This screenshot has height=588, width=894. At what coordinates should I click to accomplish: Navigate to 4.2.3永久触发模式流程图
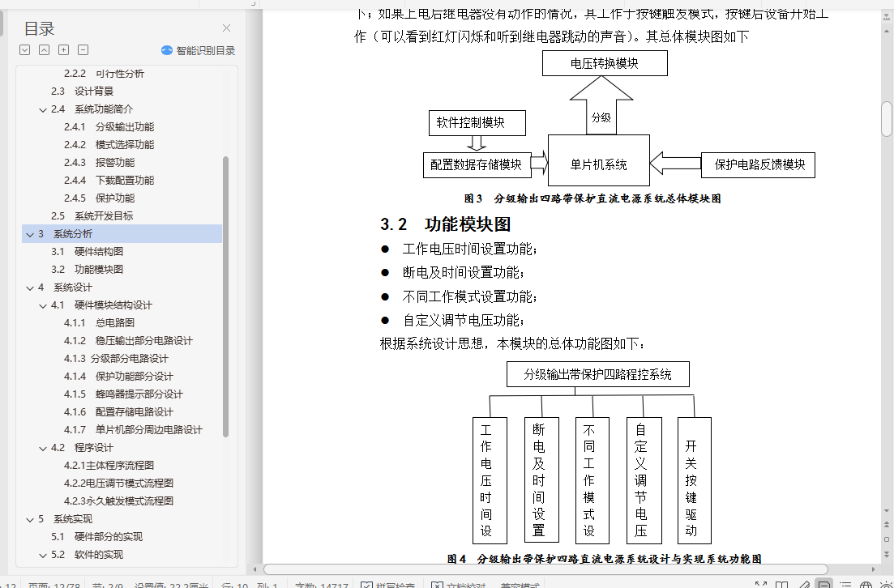click(118, 501)
